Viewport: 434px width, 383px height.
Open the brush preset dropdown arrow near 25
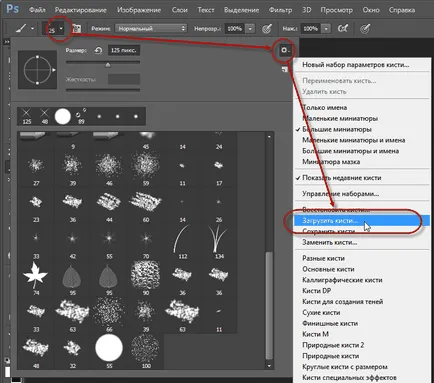pos(61,29)
